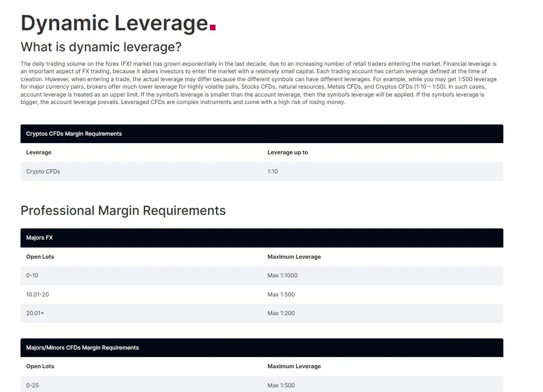
Task: Click 'Maximum Leverage' header in Majors FX table
Action: pyautogui.click(x=294, y=257)
